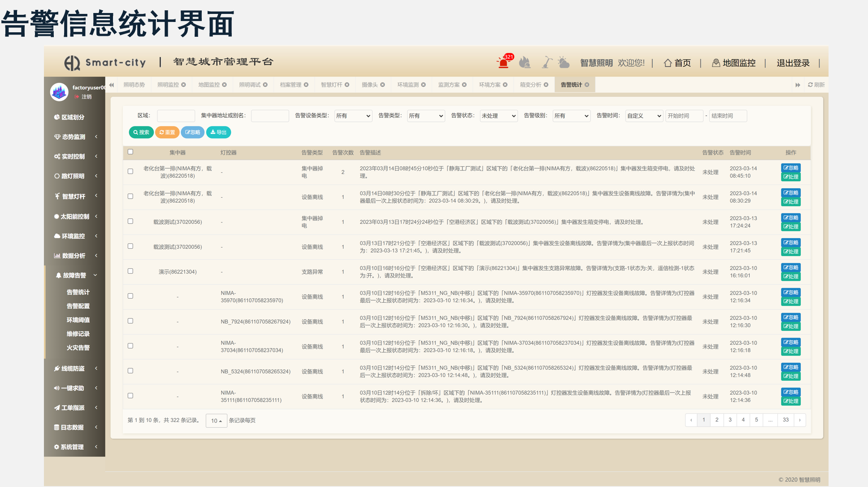
Task: Check the 演示(86221304) row checkbox
Action: (x=130, y=271)
